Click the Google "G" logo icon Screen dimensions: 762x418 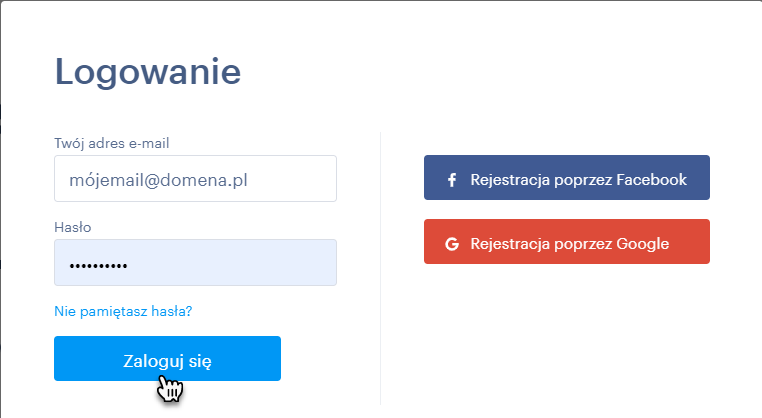click(452, 244)
